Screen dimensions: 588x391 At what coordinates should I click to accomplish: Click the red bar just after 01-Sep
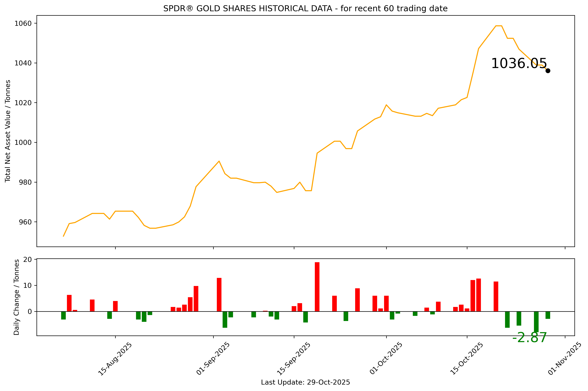(x=219, y=295)
